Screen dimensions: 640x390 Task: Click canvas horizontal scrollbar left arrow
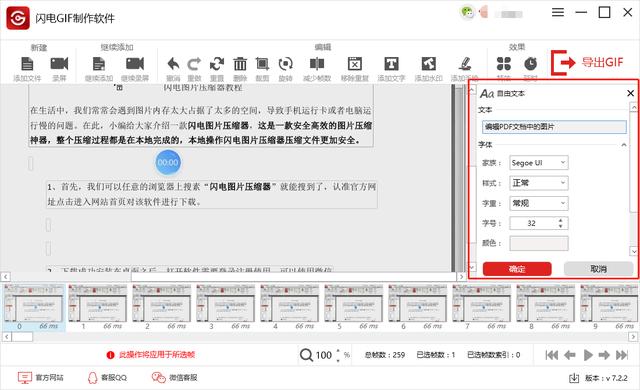tap(5, 277)
